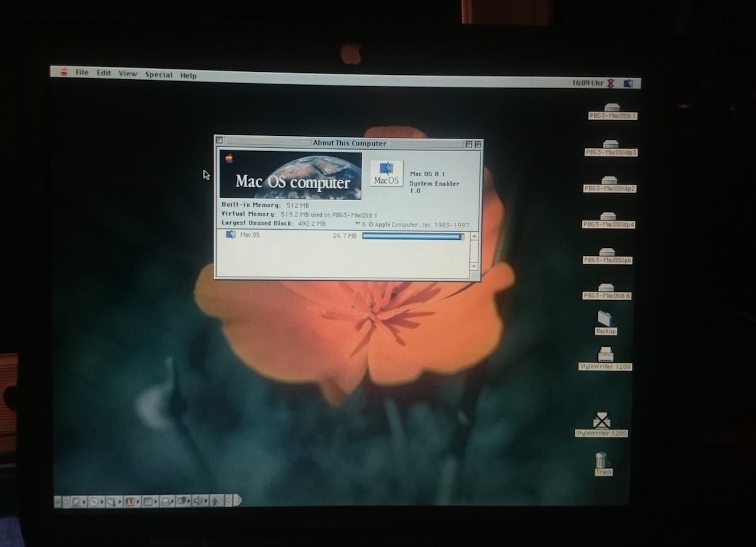Screen dimensions: 756x547
Task: Open the Apple menu
Action: click(64, 72)
